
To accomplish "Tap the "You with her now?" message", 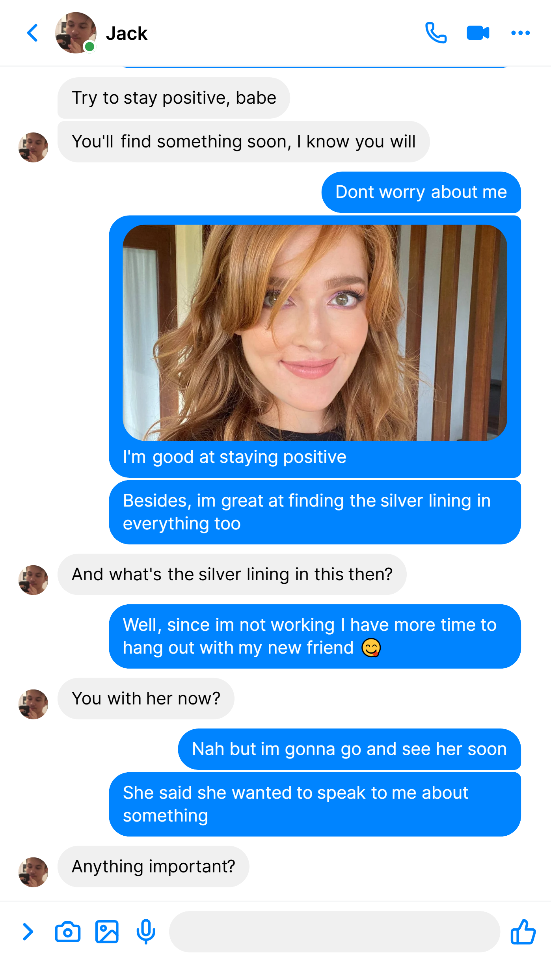I will 146,699.
